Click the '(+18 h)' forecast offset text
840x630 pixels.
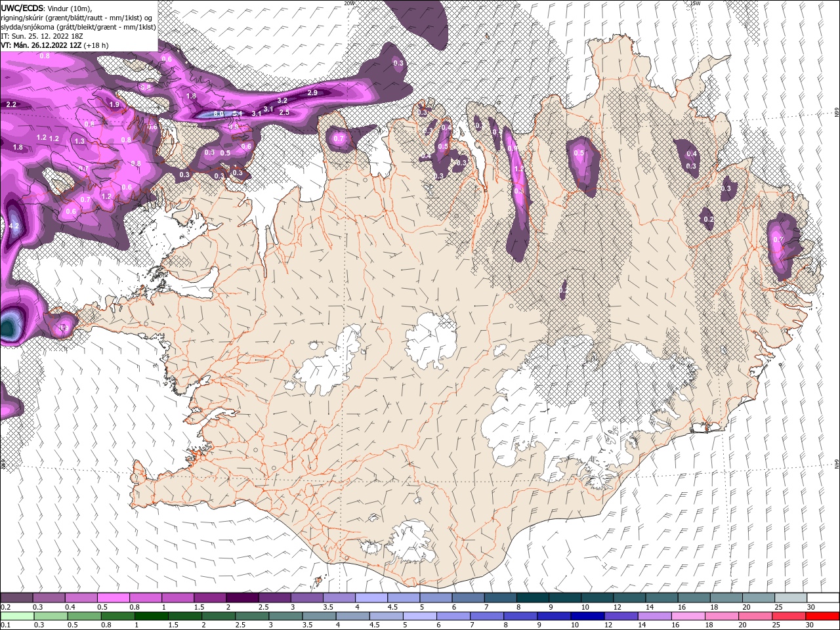(x=95, y=45)
